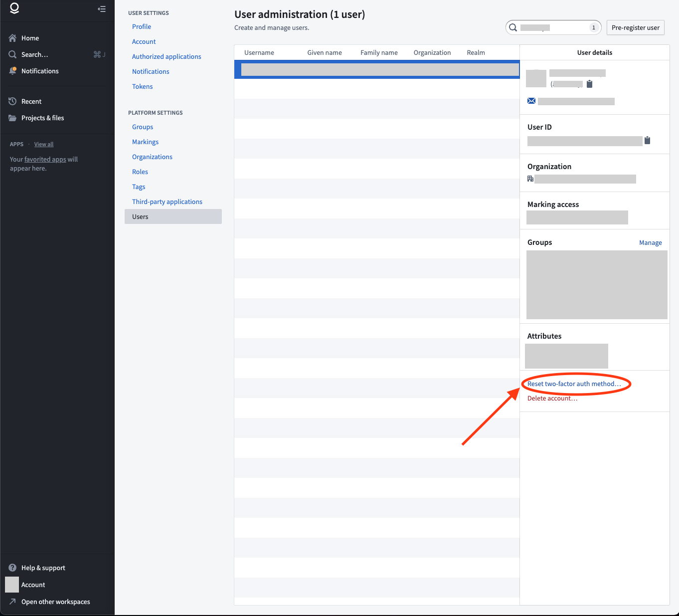This screenshot has height=616, width=679.
Task: Open the Account settings page
Action: (x=144, y=41)
